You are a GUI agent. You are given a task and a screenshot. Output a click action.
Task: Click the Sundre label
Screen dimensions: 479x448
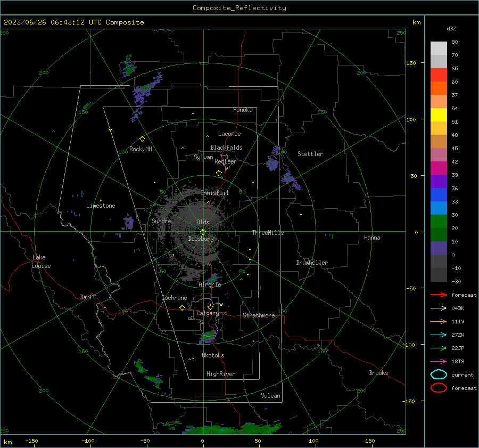coord(161,221)
